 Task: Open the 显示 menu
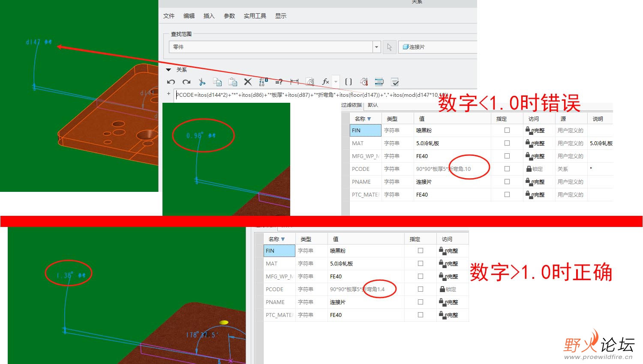tap(281, 16)
